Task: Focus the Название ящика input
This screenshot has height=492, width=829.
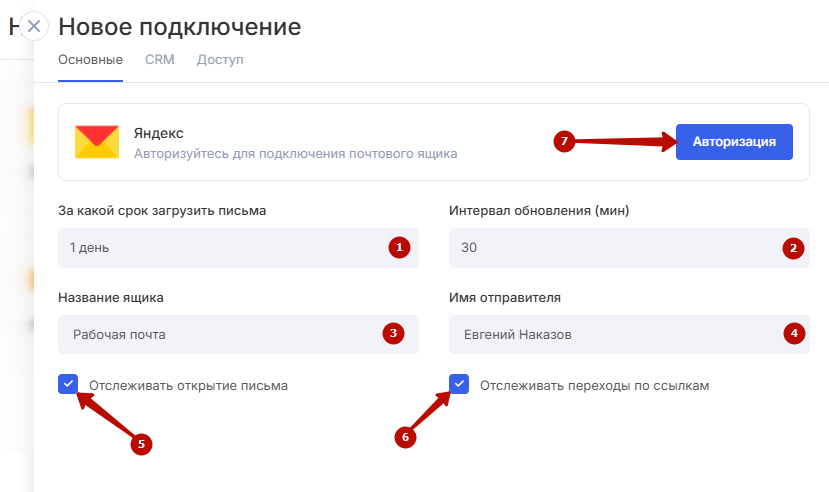Action: (x=220, y=334)
